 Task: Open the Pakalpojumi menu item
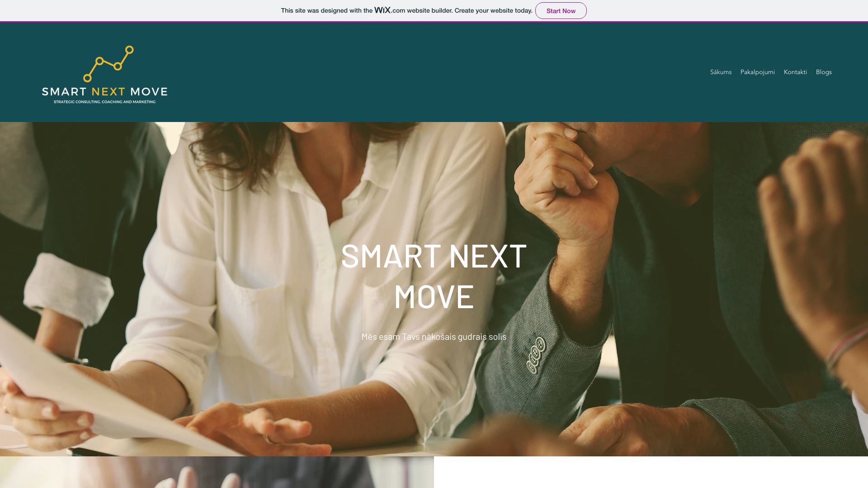757,72
